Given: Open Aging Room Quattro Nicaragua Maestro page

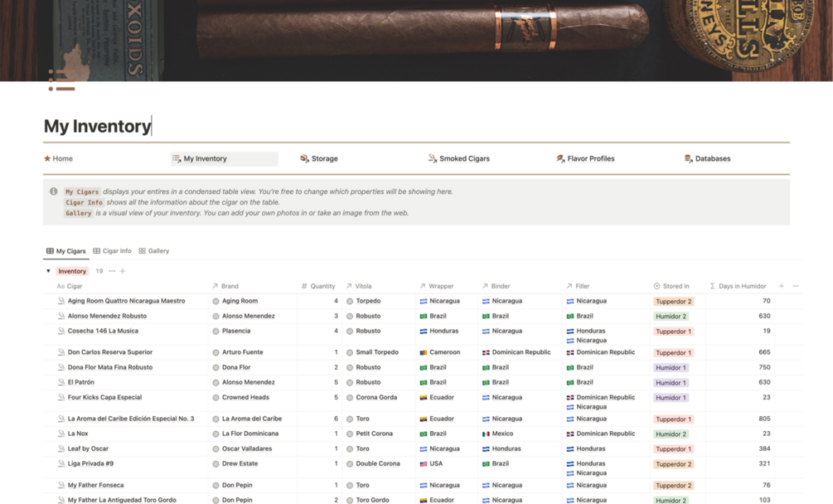Looking at the screenshot, I should (x=127, y=301).
